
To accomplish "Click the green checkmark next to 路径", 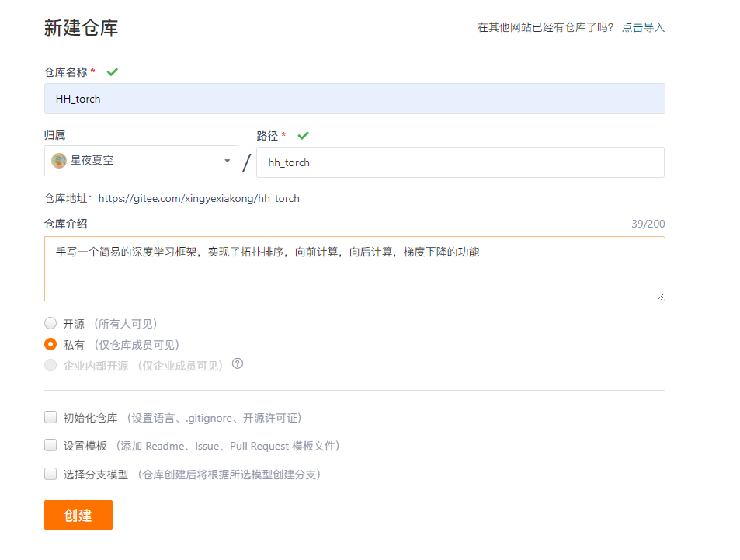I will point(303,136).
